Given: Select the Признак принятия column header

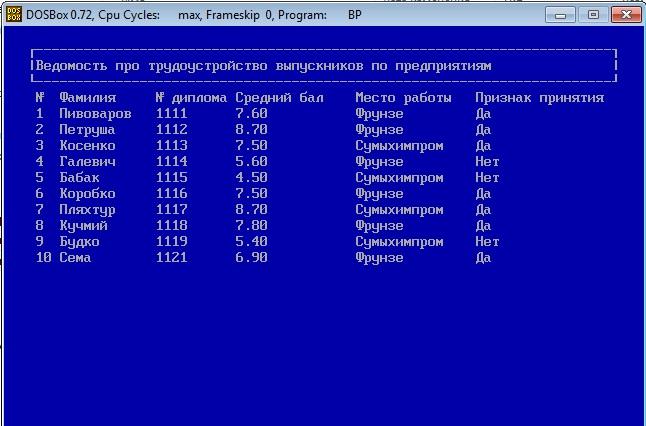Looking at the screenshot, I should [539, 98].
